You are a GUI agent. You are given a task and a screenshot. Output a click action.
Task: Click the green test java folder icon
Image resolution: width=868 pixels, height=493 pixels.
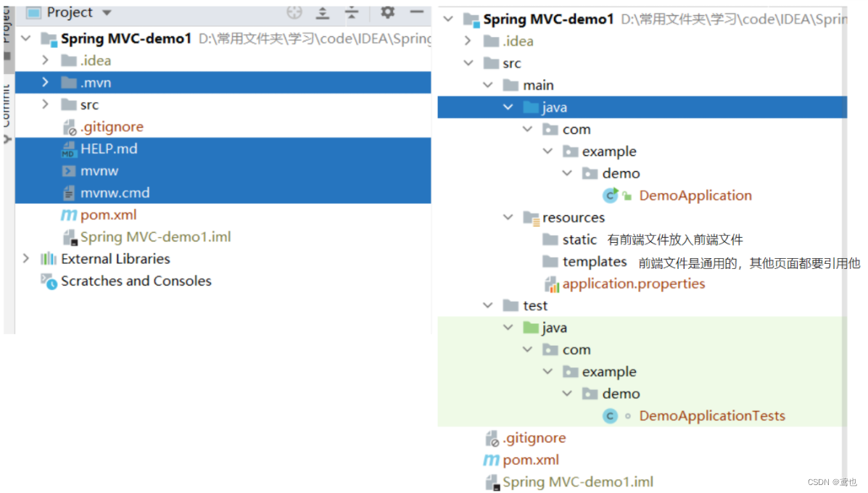[531, 328]
